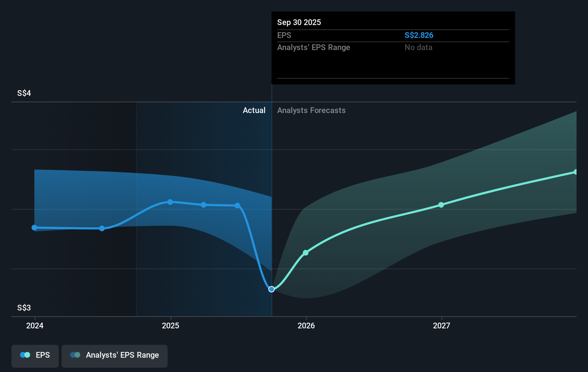Select the highlighted Sep 30 2025 EPS point
588x372 pixels.
point(271,289)
